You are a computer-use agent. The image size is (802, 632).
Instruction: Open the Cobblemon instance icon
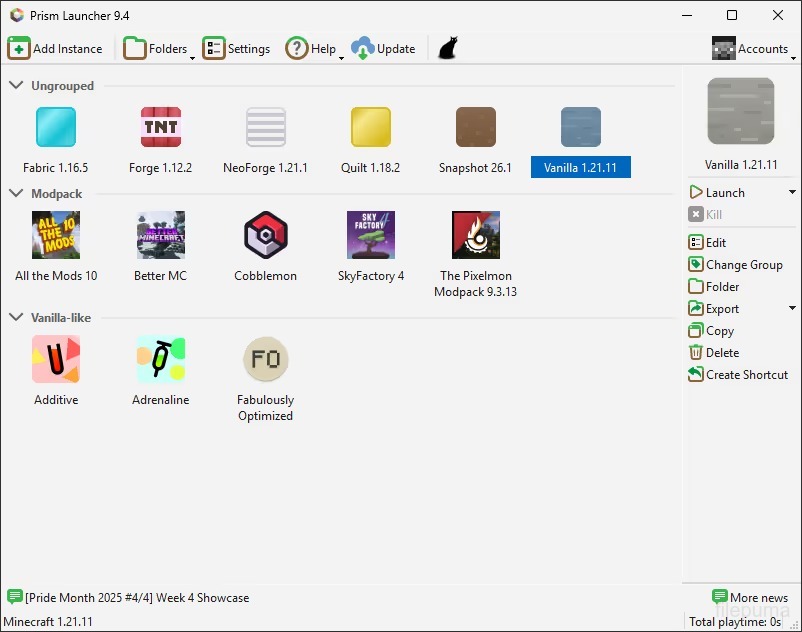(265, 236)
